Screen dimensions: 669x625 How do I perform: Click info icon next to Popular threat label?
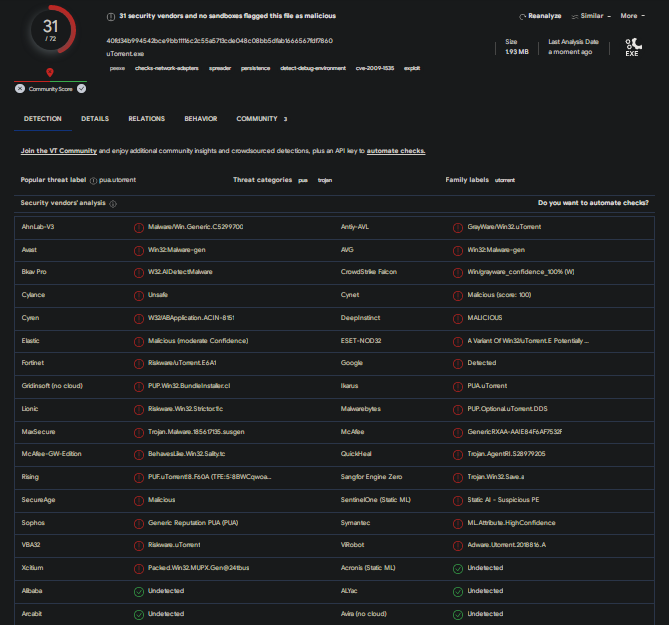tap(92, 180)
